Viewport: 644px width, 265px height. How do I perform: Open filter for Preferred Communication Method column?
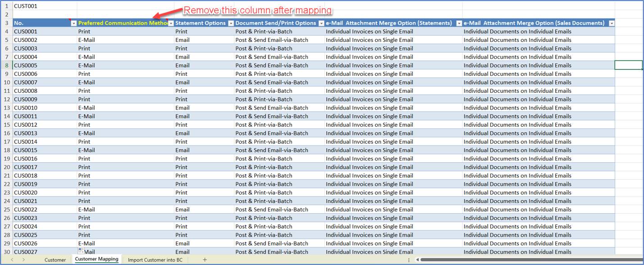tap(171, 23)
